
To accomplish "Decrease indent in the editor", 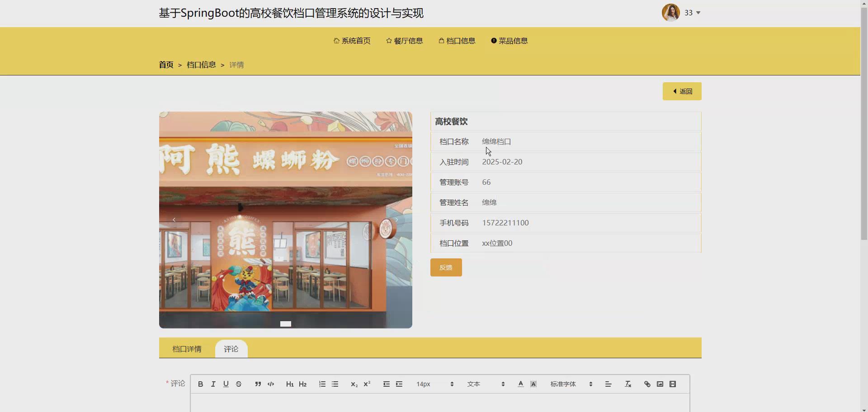I will pos(386,384).
